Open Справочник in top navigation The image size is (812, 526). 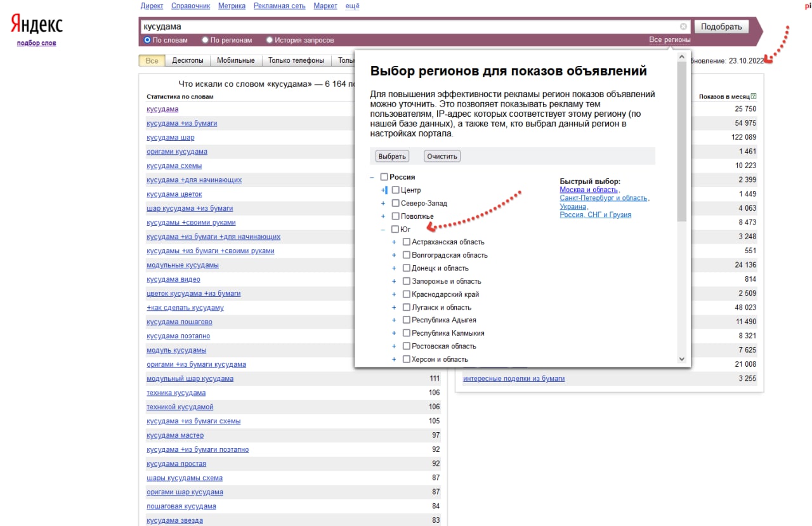click(x=190, y=6)
